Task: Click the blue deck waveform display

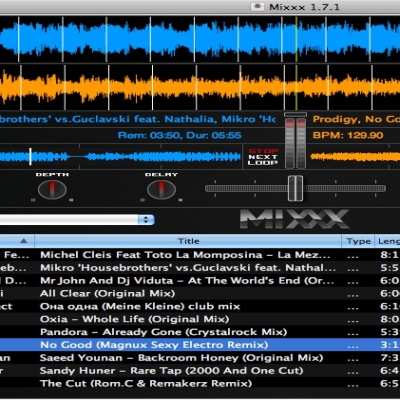Action: click(x=200, y=39)
